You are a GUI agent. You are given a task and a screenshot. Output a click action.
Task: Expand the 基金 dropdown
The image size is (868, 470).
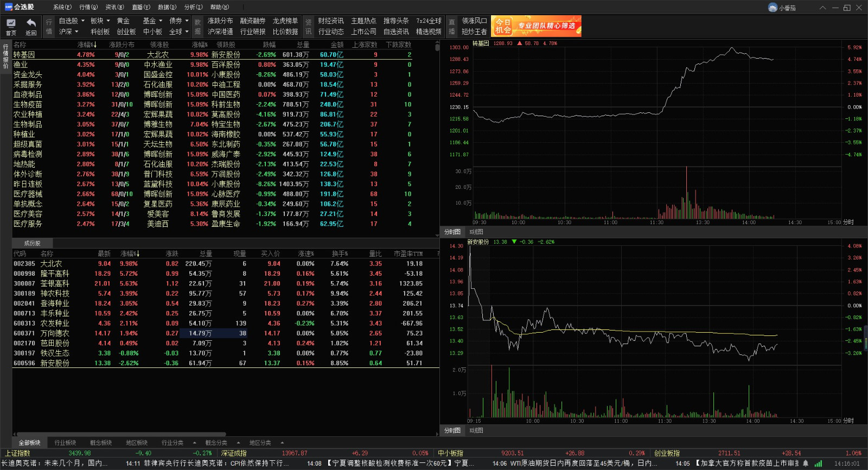tap(152, 21)
